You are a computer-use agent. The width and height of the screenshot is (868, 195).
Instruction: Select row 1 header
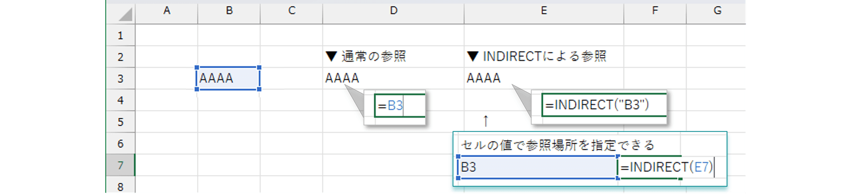[120, 35]
